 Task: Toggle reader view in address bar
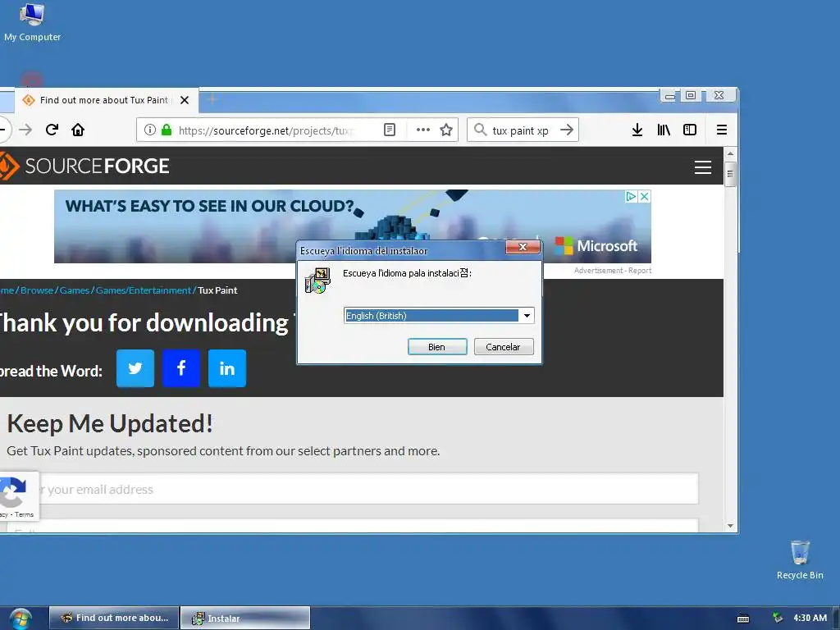click(x=390, y=130)
